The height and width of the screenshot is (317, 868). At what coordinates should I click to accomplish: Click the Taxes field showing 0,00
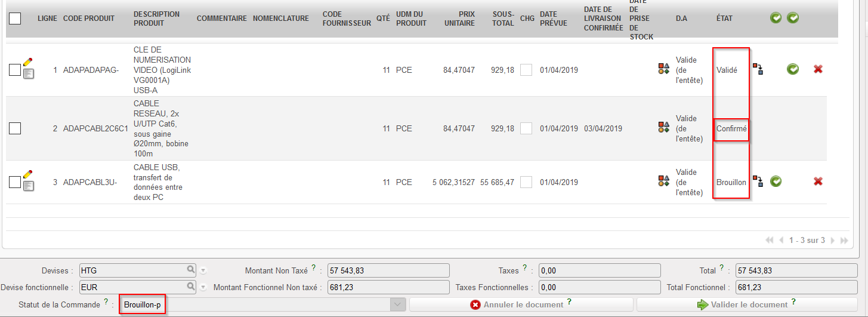600,270
